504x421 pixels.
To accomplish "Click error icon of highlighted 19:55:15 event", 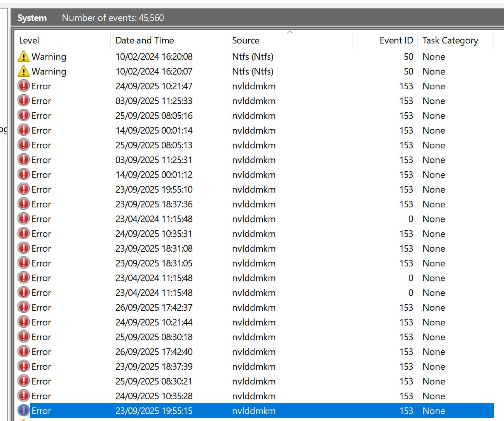I will pos(24,411).
